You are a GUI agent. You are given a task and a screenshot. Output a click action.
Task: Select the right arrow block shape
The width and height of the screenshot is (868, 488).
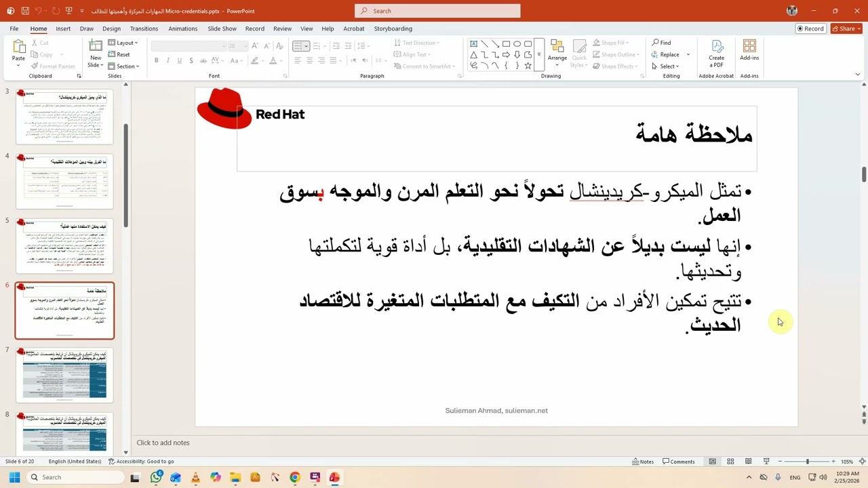click(x=506, y=55)
